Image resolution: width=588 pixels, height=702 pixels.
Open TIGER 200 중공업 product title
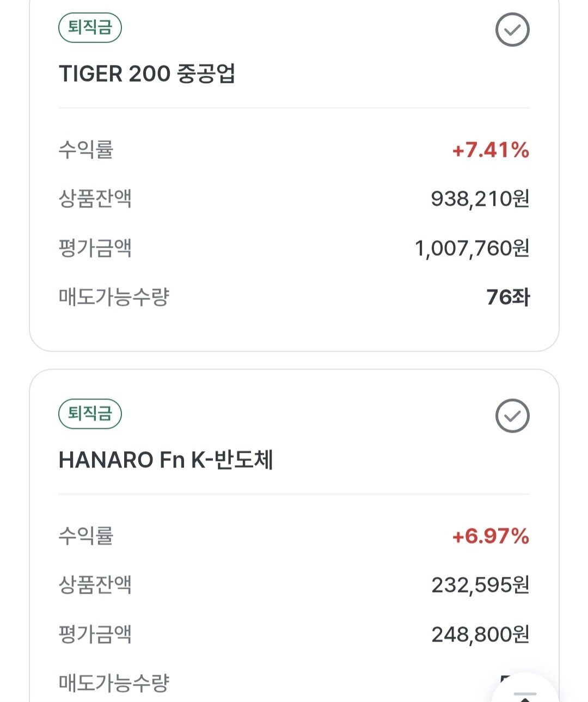[x=147, y=73]
